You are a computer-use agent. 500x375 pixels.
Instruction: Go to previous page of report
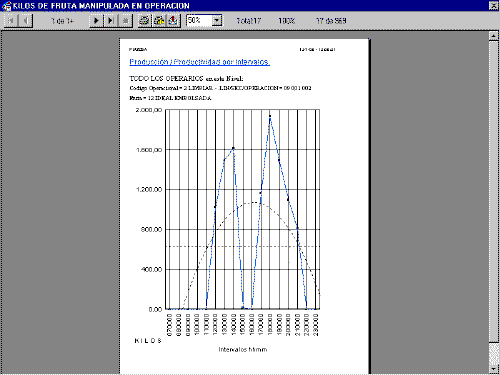[x=25, y=21]
